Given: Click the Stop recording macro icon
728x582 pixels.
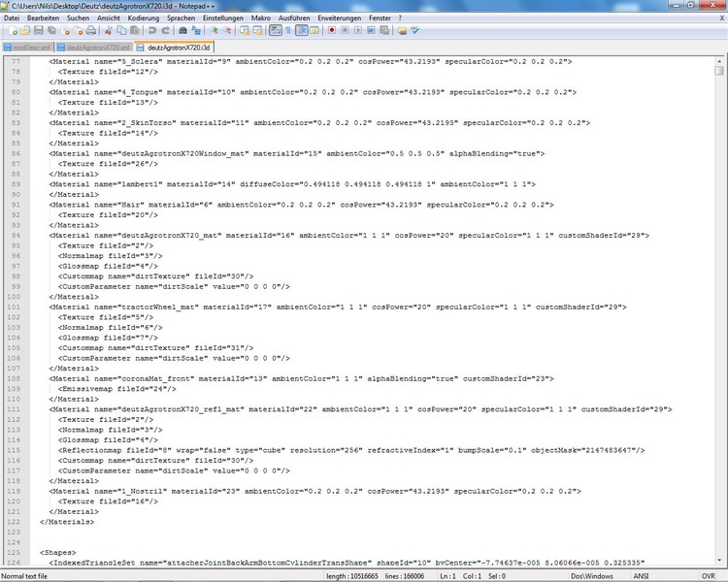Looking at the screenshot, I should (x=345, y=31).
